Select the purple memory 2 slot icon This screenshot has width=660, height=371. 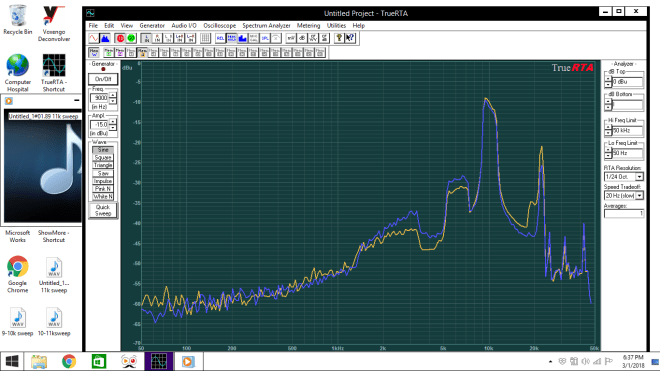coord(120,53)
